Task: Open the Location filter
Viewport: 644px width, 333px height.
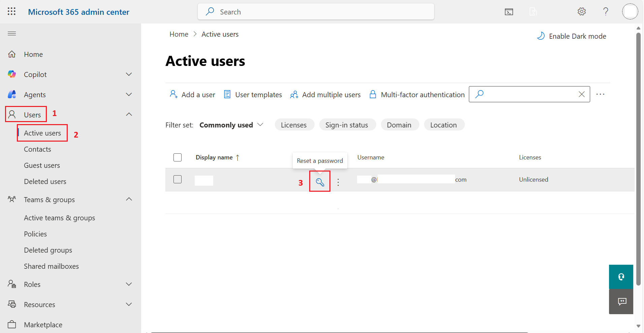Action: (x=444, y=125)
